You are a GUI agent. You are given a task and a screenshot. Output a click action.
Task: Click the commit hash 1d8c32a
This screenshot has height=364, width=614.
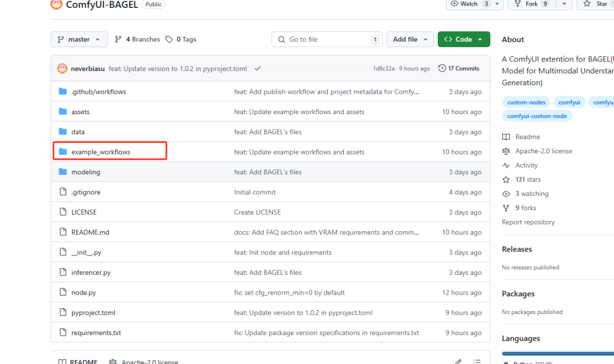click(x=383, y=68)
